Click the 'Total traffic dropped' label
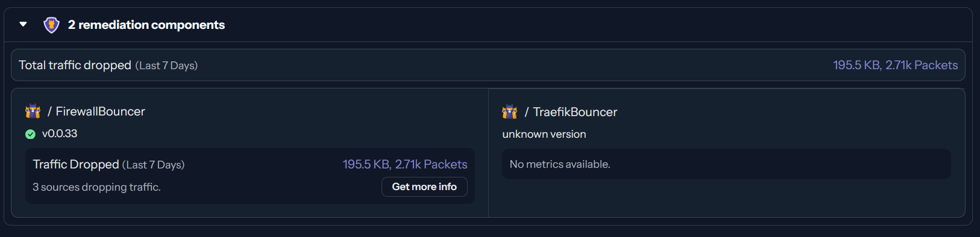 coord(75,65)
